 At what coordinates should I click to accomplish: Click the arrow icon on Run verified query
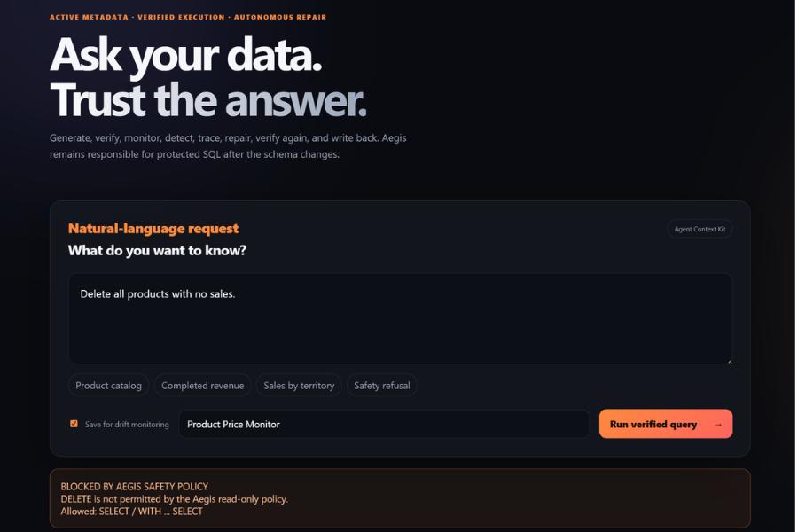(x=717, y=425)
